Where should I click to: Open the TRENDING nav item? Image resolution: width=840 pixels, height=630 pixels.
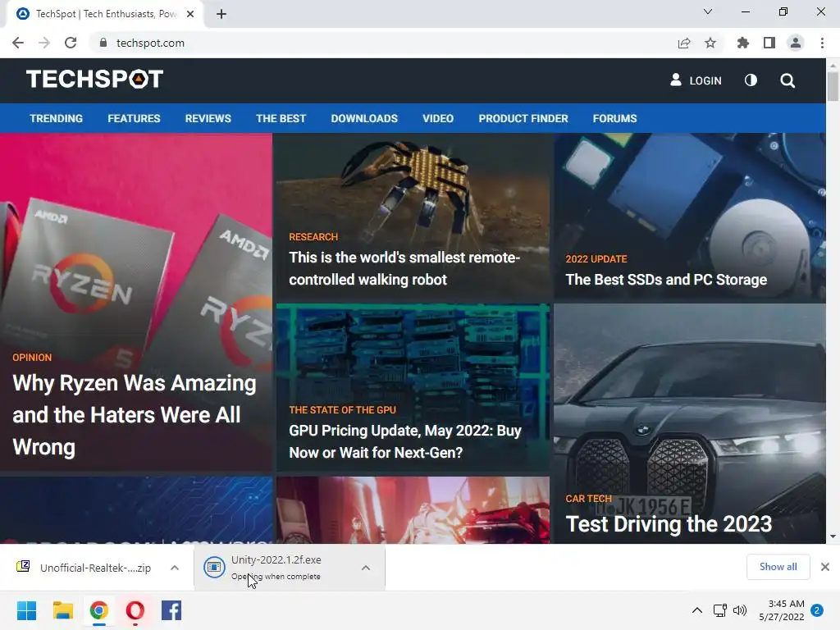(x=57, y=118)
